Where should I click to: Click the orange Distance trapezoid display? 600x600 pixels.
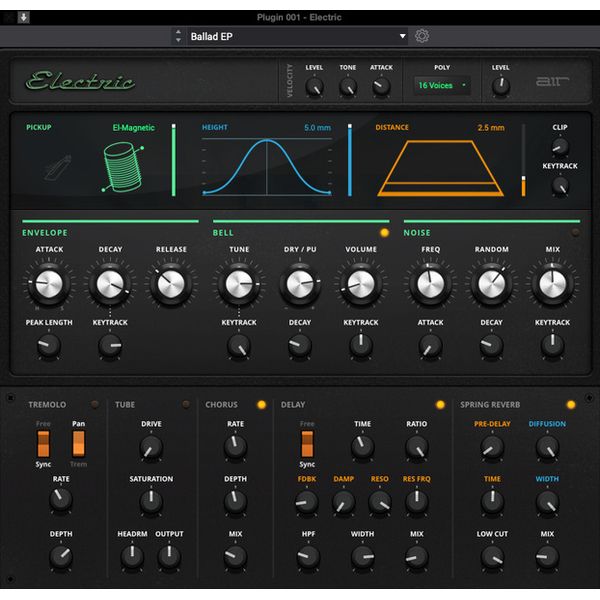point(440,168)
